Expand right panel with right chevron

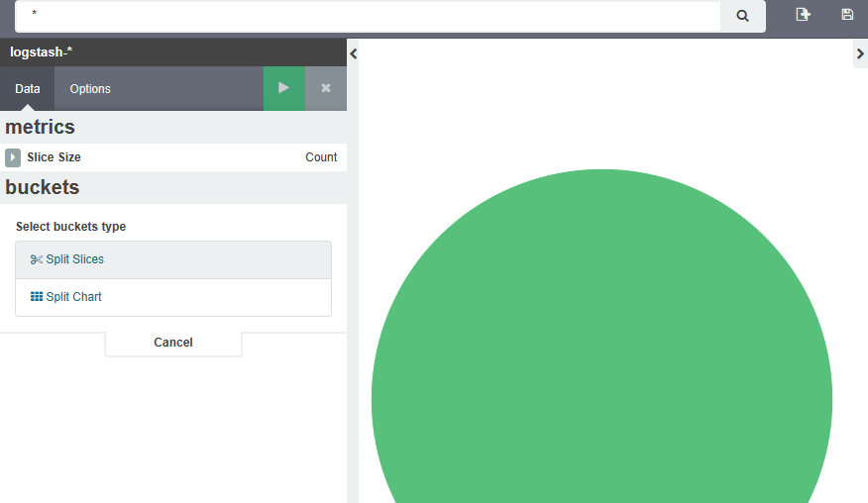pos(860,53)
